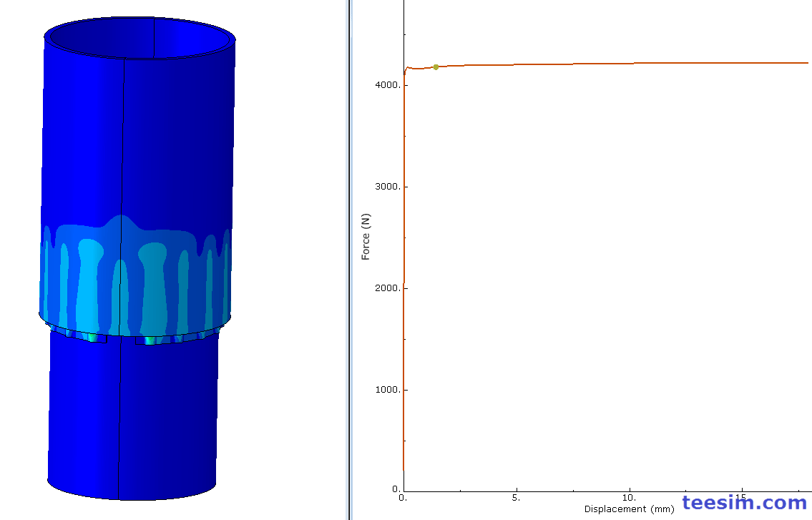Click the yellow marker on the force curve
The image size is (812, 520).
pos(436,67)
